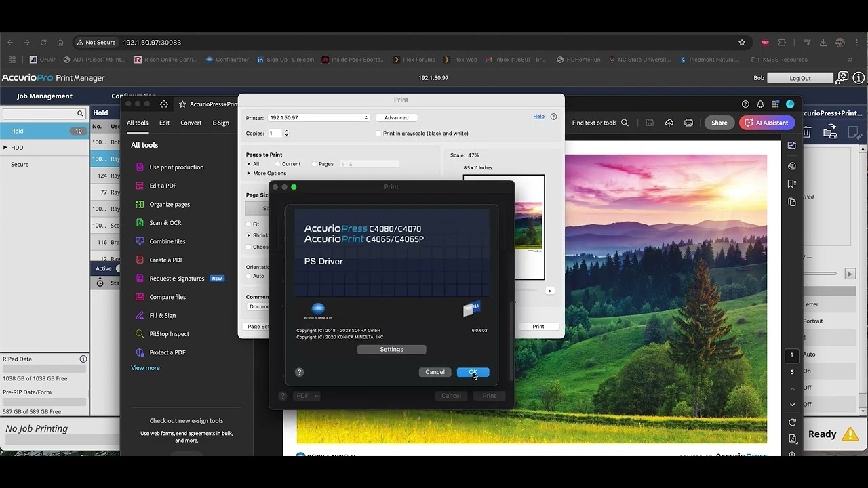Click the circled question mark beside Help link

pyautogui.click(x=553, y=117)
